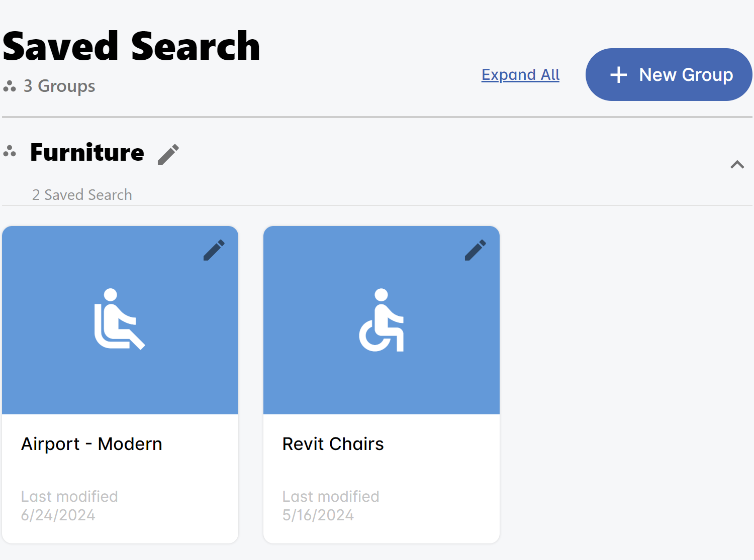Create a group via New Group label
Image resolution: width=754 pixels, height=560 pixels.
(x=686, y=75)
